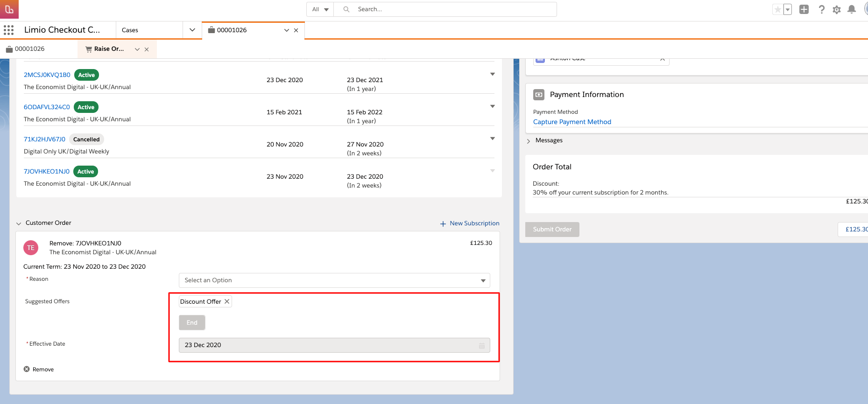This screenshot has width=868, height=404.
Task: Open actions arrow for 71KJ2HJV67J0 row
Action: coord(493,139)
